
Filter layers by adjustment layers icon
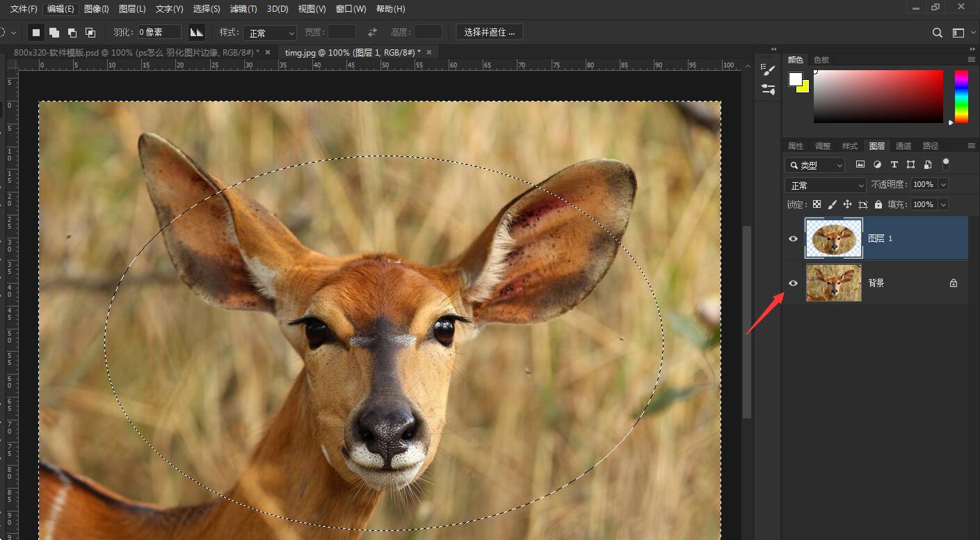[877, 165]
